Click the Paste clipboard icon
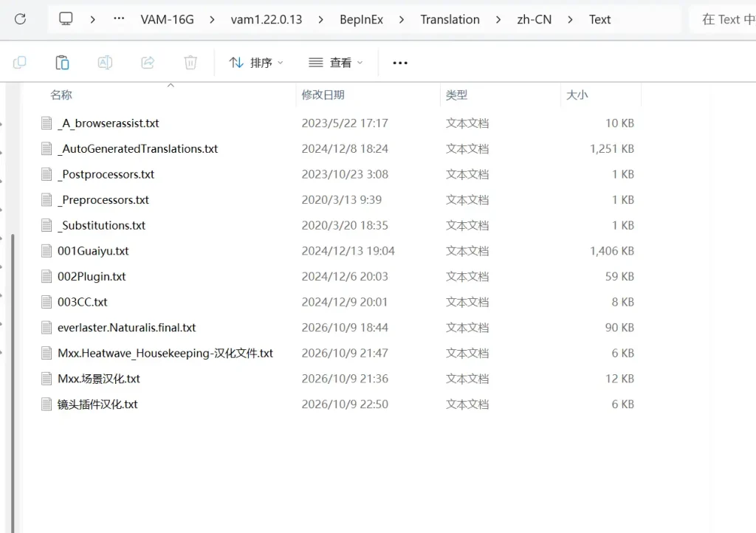Viewport: 756px width, 533px height. [x=62, y=63]
